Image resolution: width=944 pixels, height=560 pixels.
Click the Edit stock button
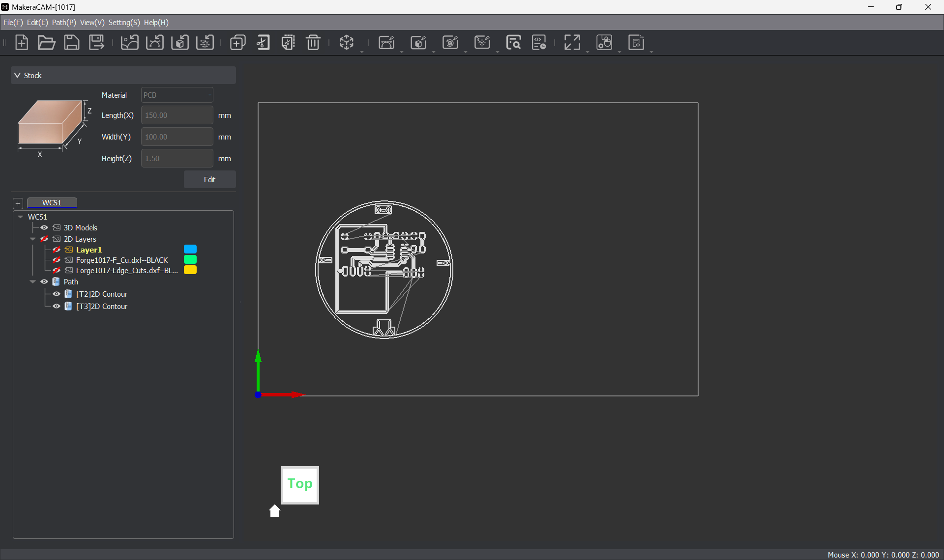209,179
